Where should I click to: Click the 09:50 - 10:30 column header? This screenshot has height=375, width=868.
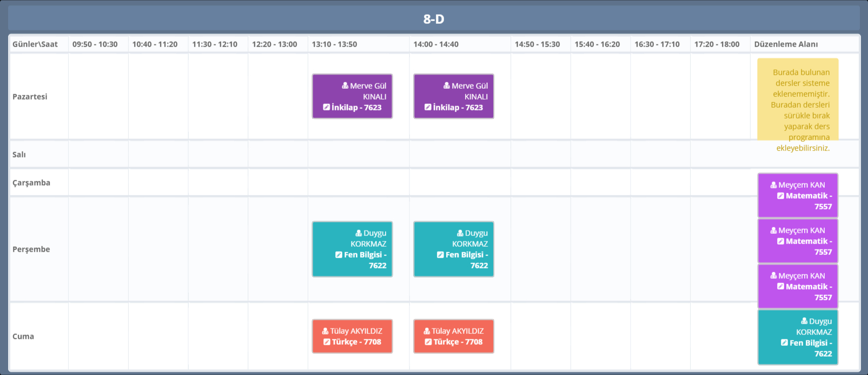pyautogui.click(x=95, y=44)
